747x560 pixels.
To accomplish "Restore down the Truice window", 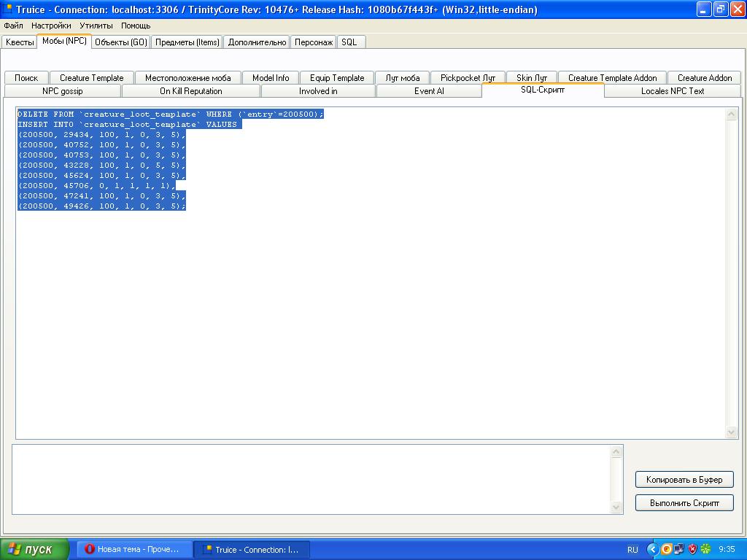I will pyautogui.click(x=720, y=9).
